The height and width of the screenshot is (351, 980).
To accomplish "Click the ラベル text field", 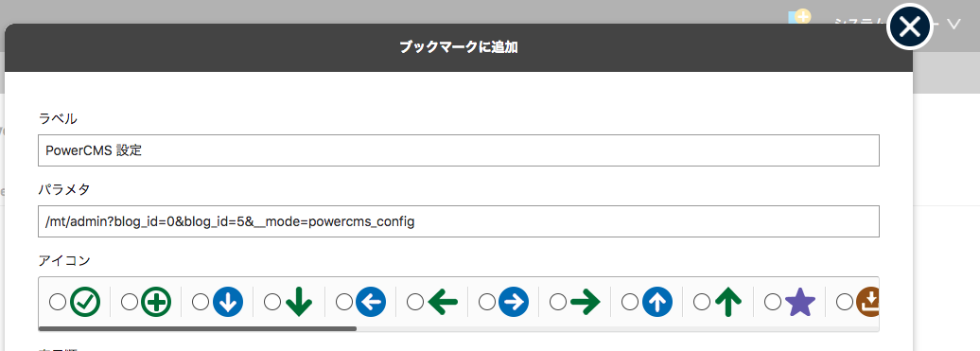I will [459, 150].
